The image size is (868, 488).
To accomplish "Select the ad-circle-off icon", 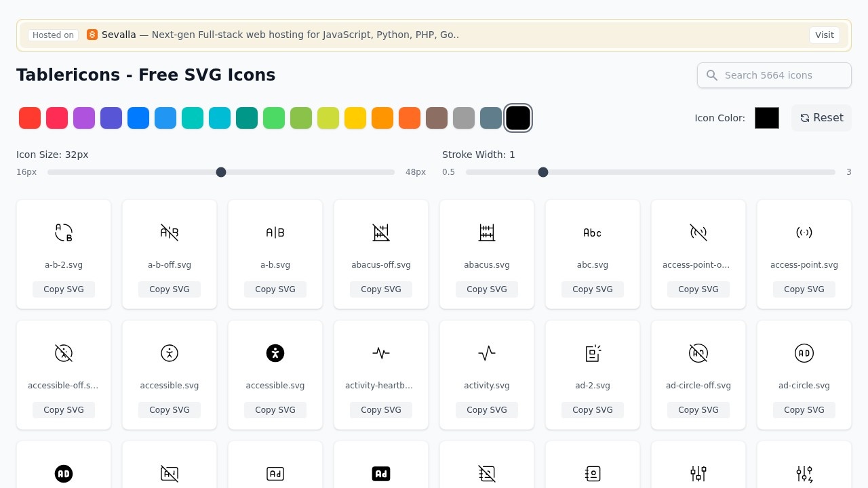I will tap(698, 353).
